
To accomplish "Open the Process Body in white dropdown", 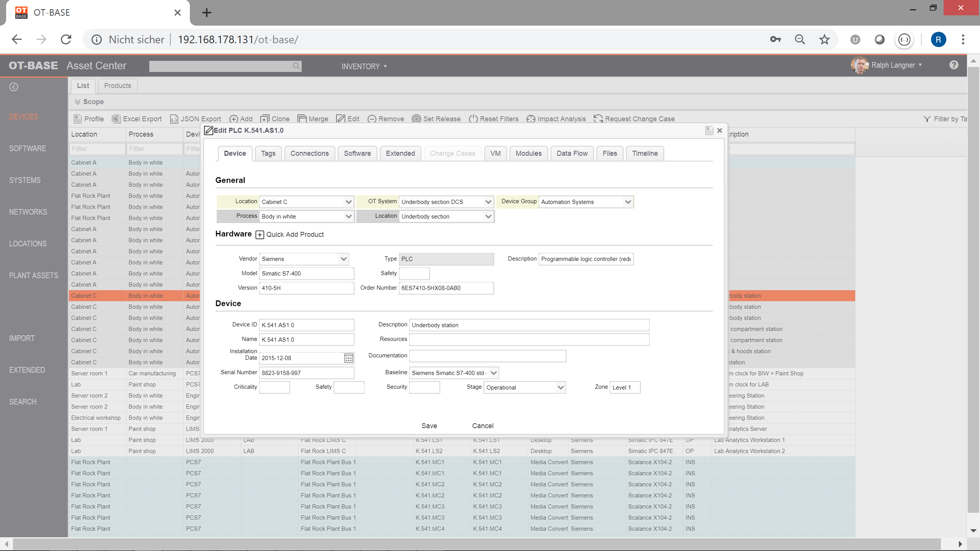I will click(x=348, y=217).
